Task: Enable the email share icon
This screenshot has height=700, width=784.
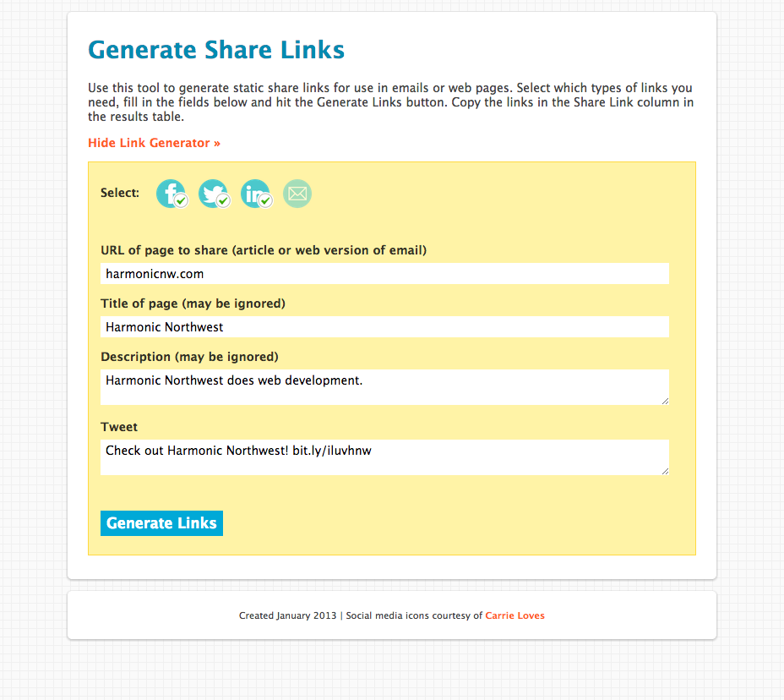Action: coord(297,194)
